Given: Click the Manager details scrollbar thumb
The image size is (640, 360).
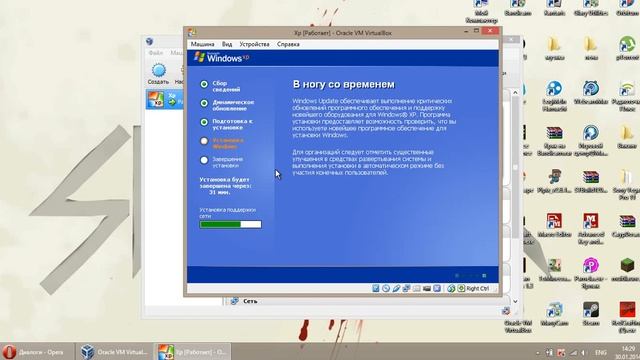Looking at the screenshot, I should 515,167.
